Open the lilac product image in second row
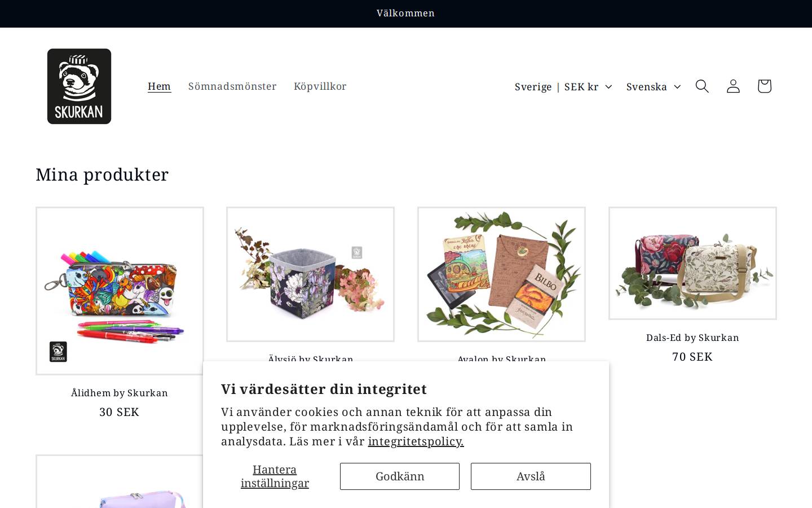812x508 pixels. pos(120,481)
